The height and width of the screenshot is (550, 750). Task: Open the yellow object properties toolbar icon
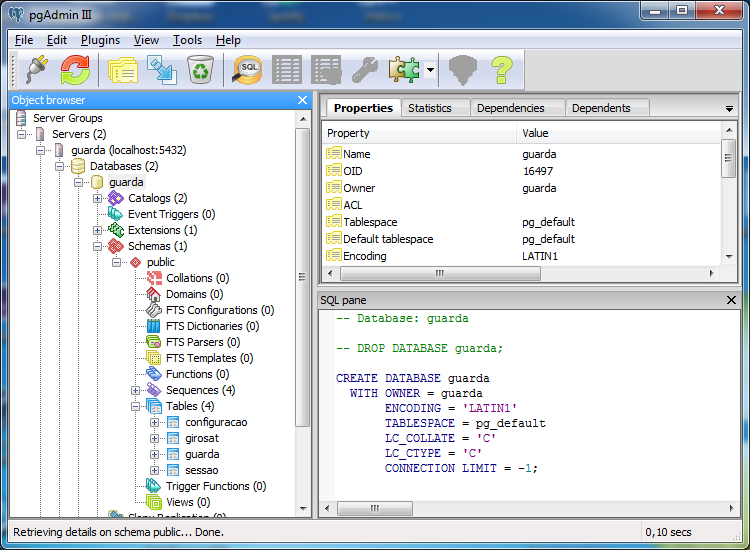click(x=123, y=70)
